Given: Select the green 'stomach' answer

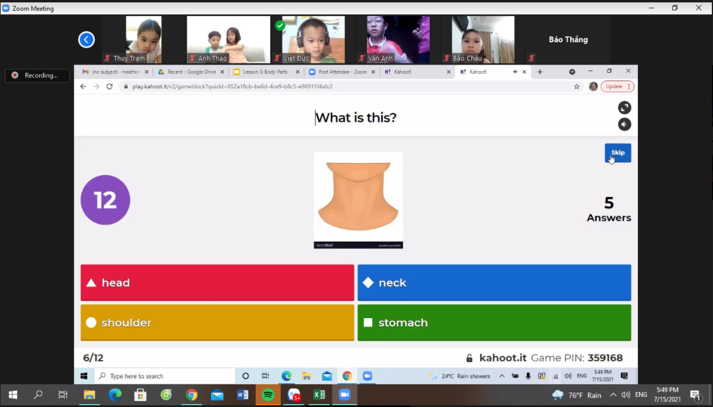Looking at the screenshot, I should click(494, 323).
